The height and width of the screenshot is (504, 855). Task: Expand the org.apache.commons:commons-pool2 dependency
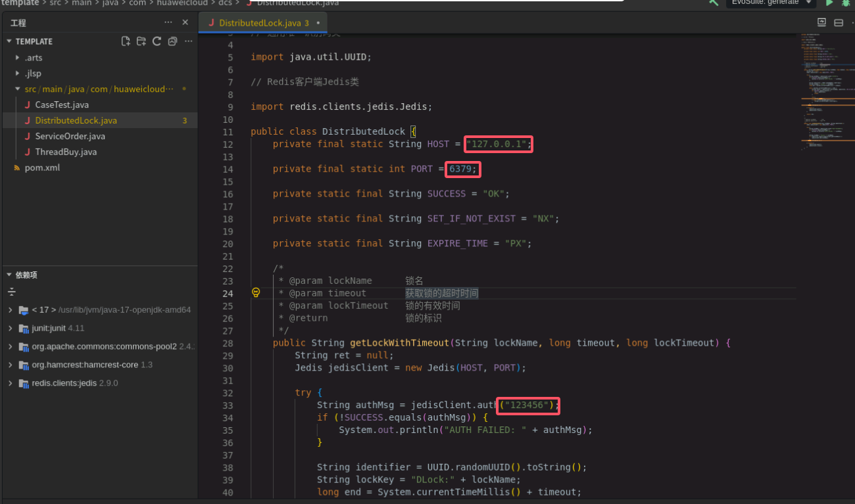coord(11,346)
